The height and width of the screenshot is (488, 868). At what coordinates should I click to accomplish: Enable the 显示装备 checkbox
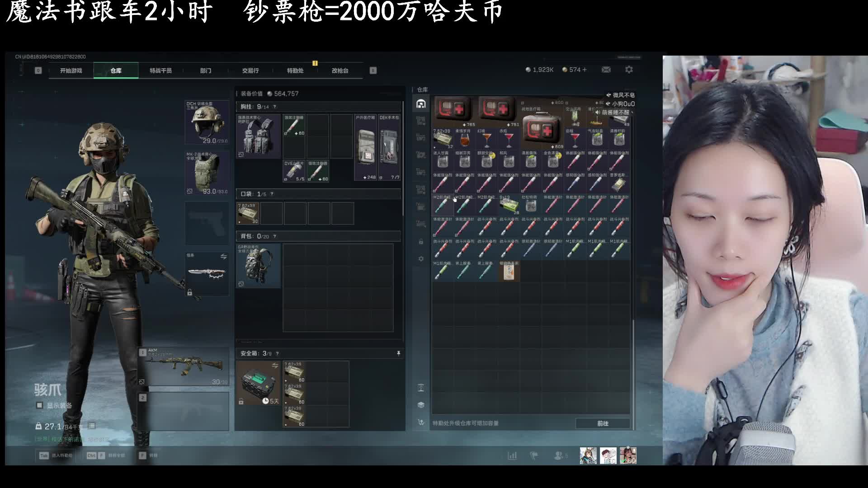coord(40,405)
